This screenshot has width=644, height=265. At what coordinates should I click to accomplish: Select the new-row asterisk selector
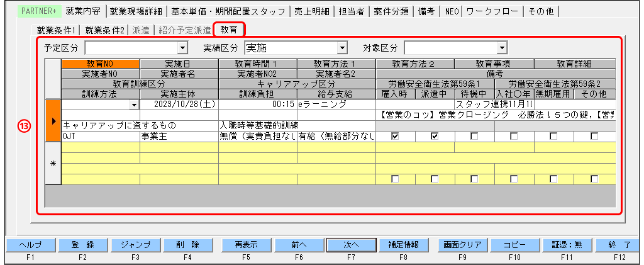pos(53,163)
